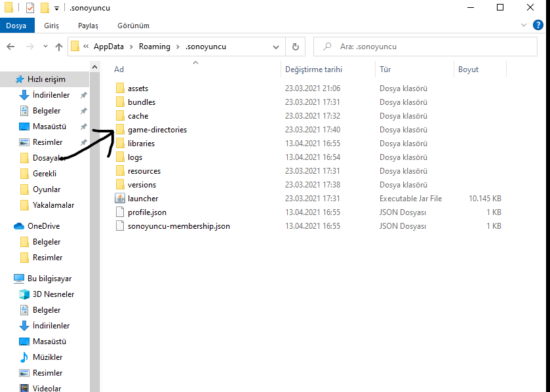Image resolution: width=550 pixels, height=392 pixels.
Task: Select the game-directories folder name
Action: (x=157, y=130)
